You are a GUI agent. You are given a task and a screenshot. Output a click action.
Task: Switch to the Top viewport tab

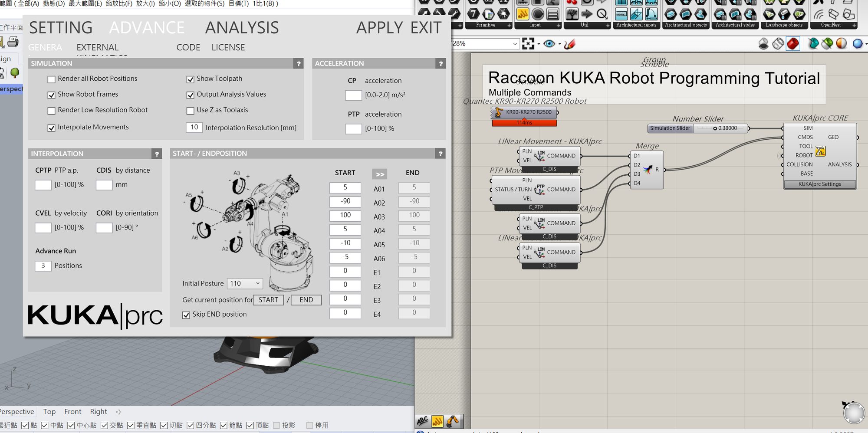coord(49,411)
